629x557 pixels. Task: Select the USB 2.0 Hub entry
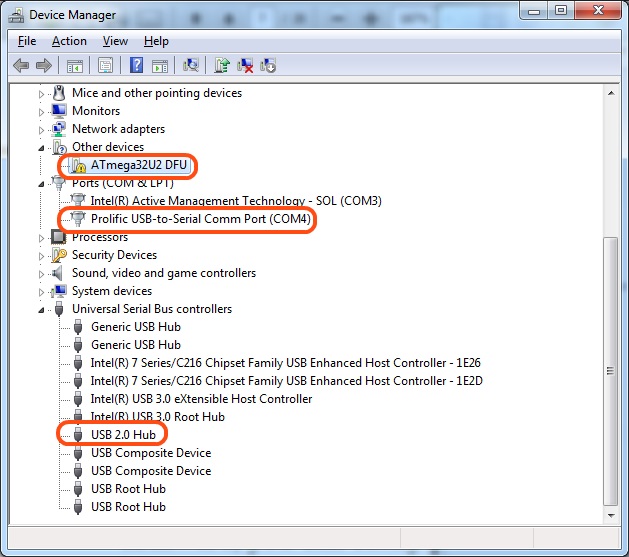(x=124, y=435)
